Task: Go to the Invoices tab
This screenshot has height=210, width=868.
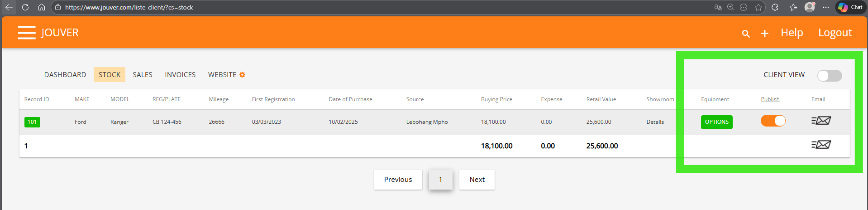Action: tap(180, 75)
